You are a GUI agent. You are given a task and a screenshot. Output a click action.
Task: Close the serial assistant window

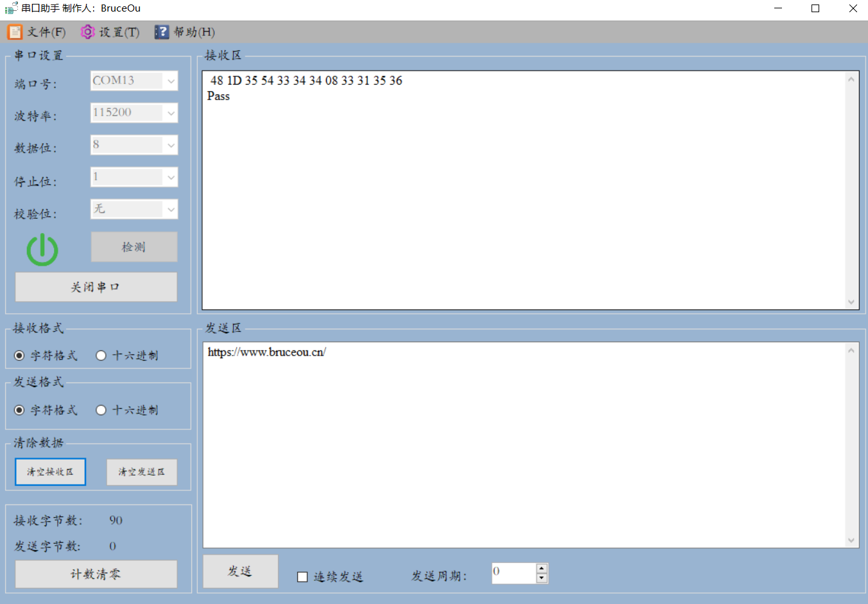853,8
